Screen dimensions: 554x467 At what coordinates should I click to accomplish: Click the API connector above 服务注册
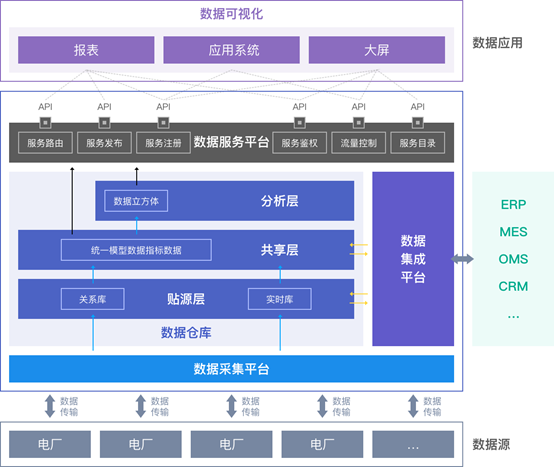pyautogui.click(x=163, y=123)
